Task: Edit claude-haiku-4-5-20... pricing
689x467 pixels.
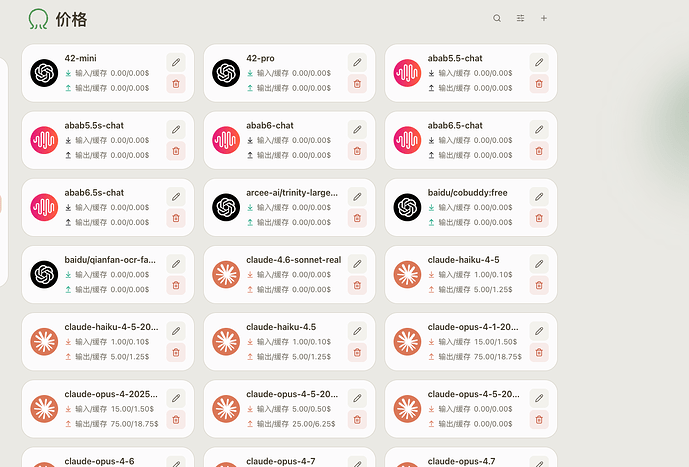Action: pyautogui.click(x=176, y=331)
